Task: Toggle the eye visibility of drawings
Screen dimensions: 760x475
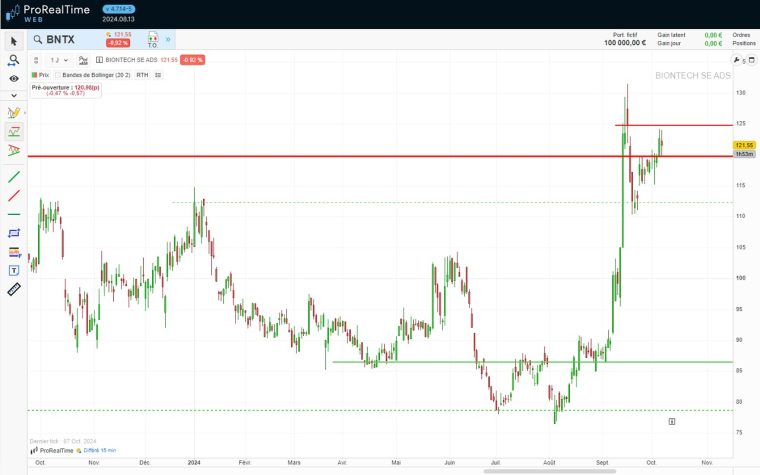Action: 14,78
